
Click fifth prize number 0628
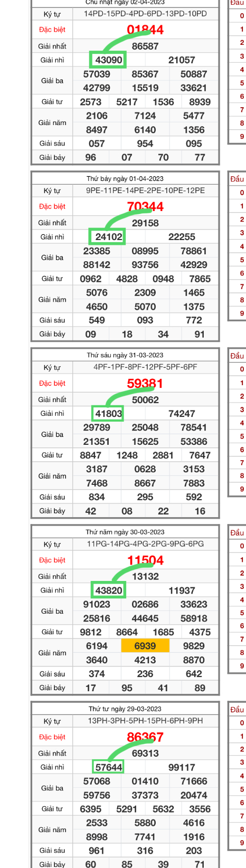coord(145,469)
